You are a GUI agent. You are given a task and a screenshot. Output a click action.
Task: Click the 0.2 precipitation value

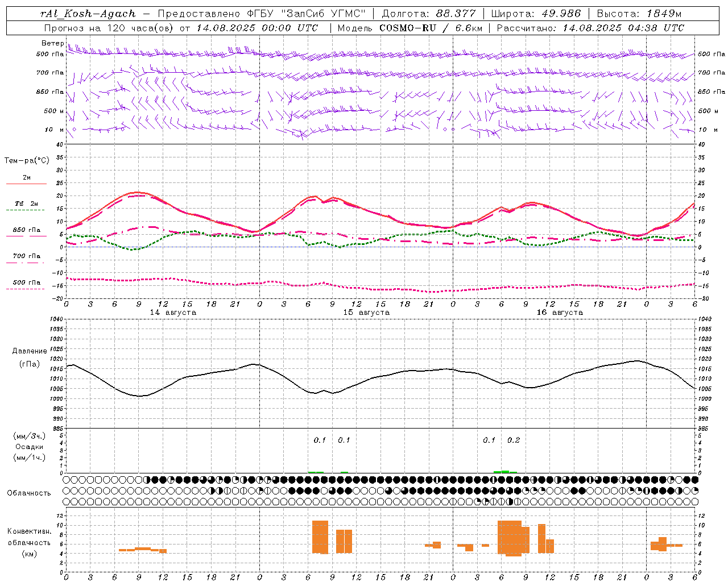[514, 440]
